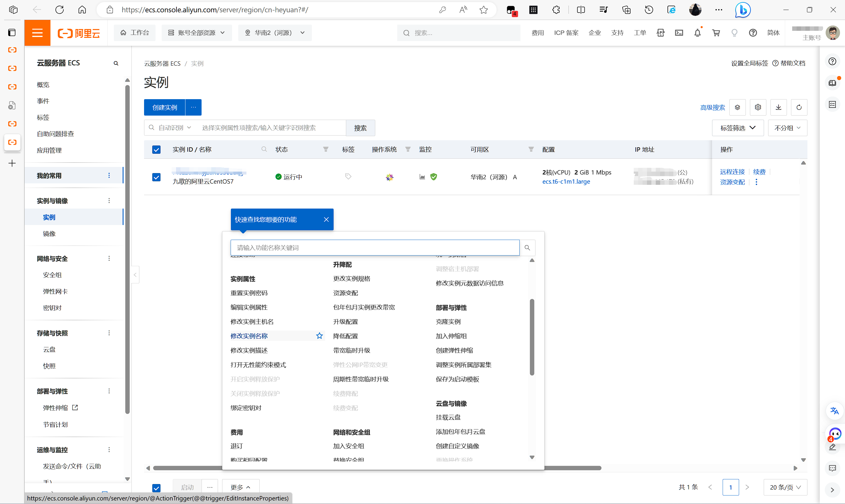The width and height of the screenshot is (845, 504).
Task: Select 安全组 in the left sidebar
Action: [x=52, y=275]
